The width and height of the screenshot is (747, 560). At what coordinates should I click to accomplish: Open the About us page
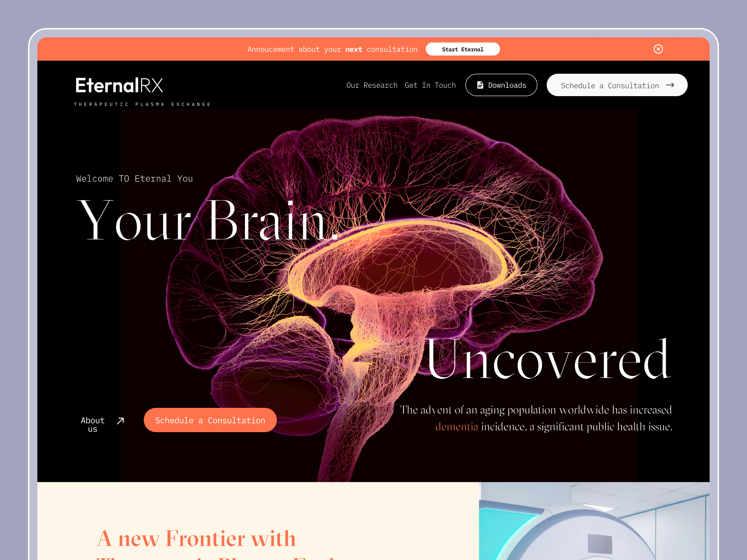click(x=93, y=424)
